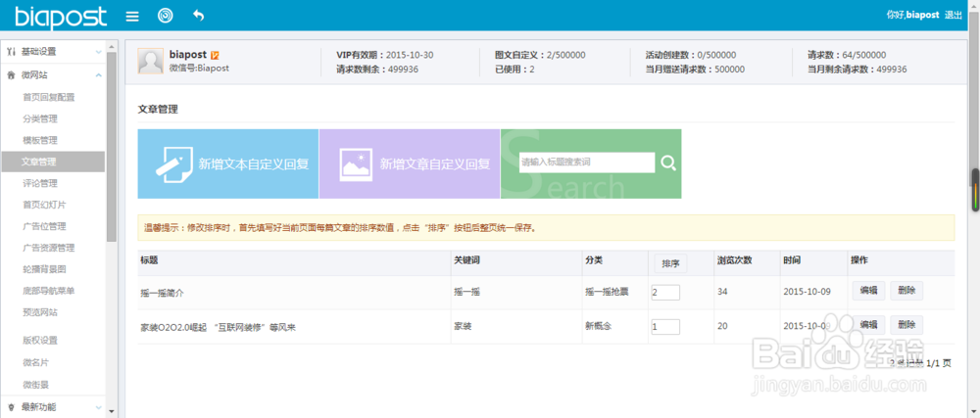Click article title 家装O2O2.0崛起
Screen dimensions: 980x418
218,327
